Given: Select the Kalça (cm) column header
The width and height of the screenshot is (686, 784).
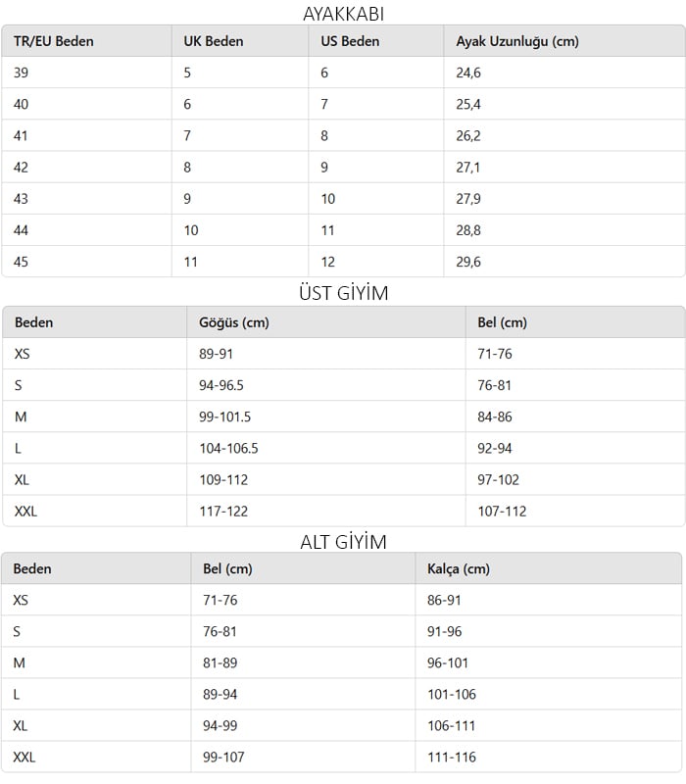Looking at the screenshot, I should [458, 569].
